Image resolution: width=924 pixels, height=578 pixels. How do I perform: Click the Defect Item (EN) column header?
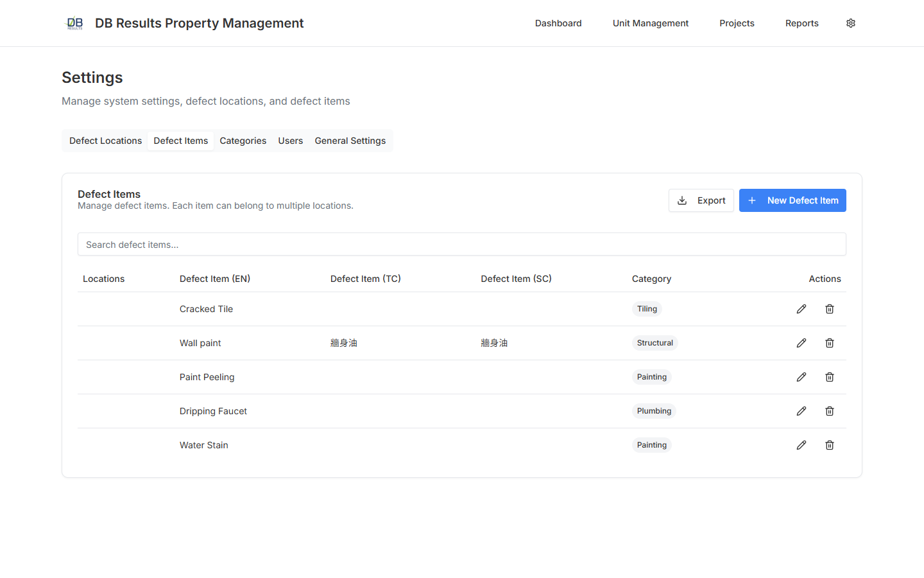pyautogui.click(x=215, y=279)
